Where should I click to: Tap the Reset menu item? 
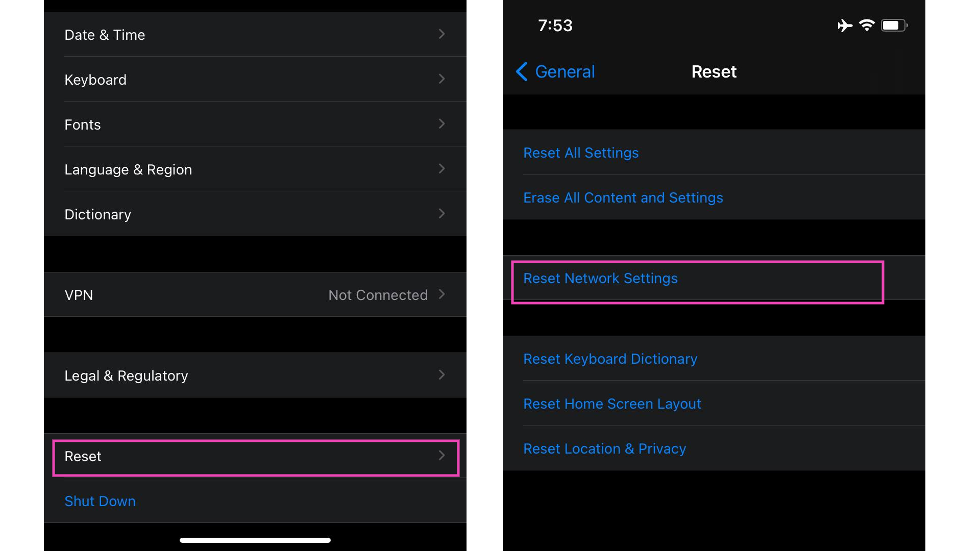pos(258,456)
